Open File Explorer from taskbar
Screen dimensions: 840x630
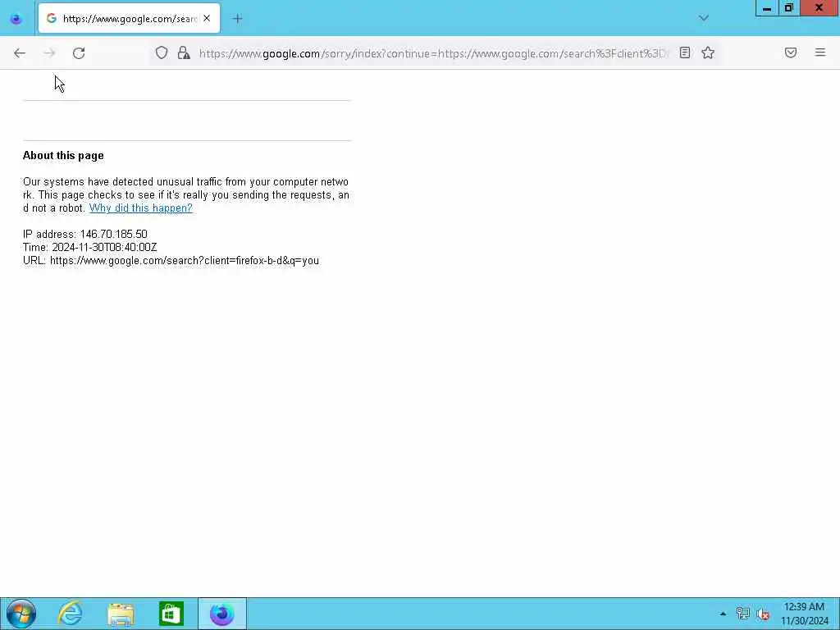pos(121,614)
